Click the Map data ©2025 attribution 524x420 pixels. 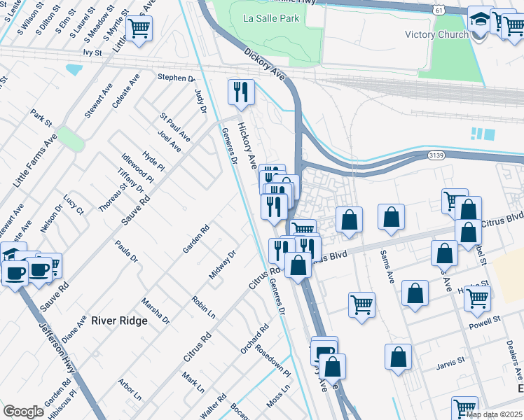click(495, 415)
